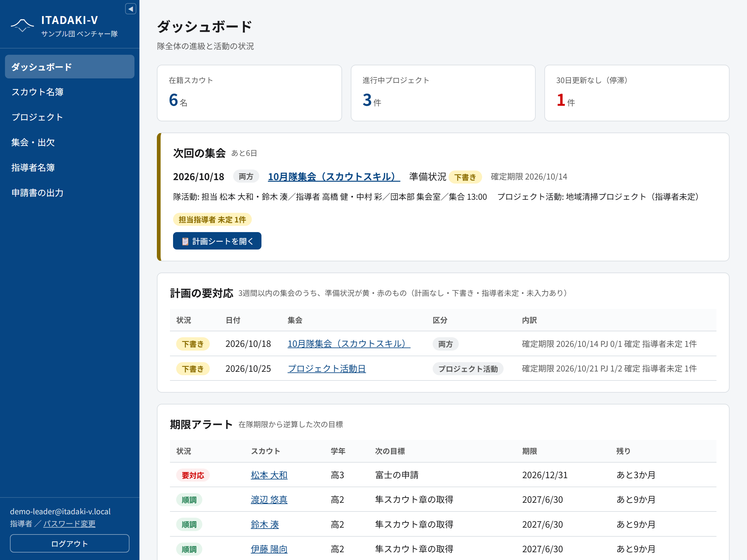Image resolution: width=747 pixels, height=560 pixels.
Task: Open scout 鈴木 湊's profile link
Action: [265, 524]
